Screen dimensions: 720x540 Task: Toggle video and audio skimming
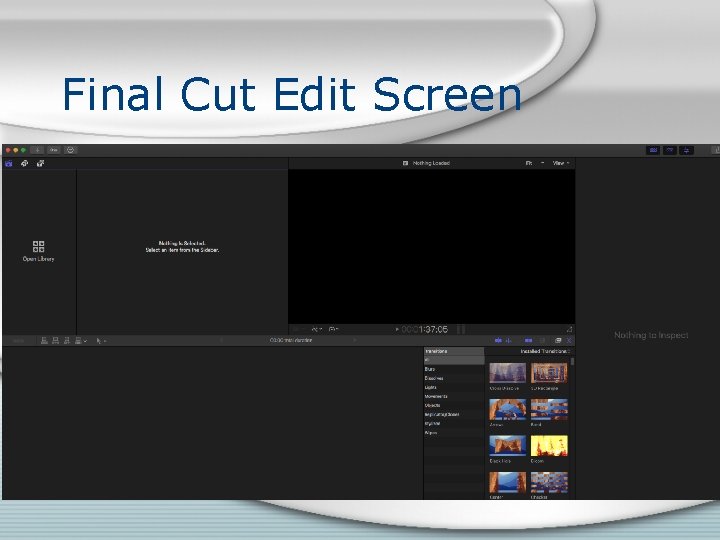coord(498,340)
